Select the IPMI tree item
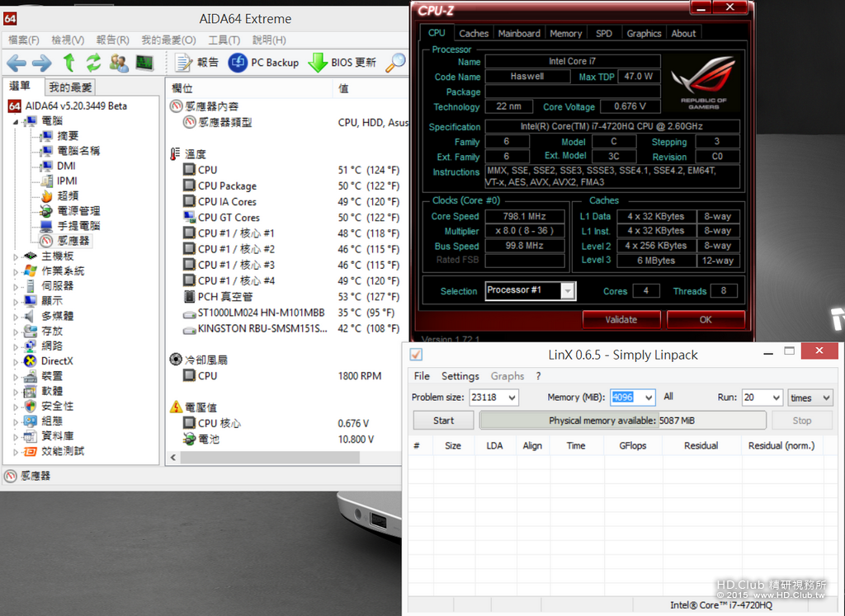 tap(67, 181)
